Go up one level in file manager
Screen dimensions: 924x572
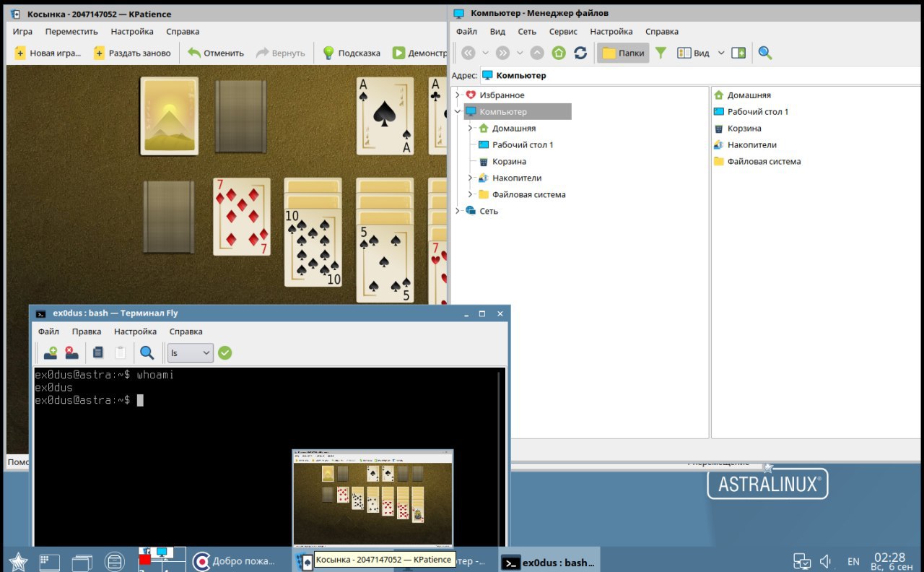(x=537, y=53)
